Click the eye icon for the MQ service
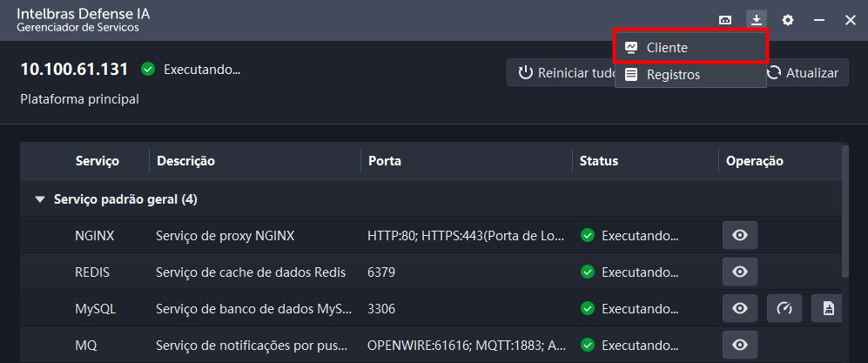 coord(740,345)
